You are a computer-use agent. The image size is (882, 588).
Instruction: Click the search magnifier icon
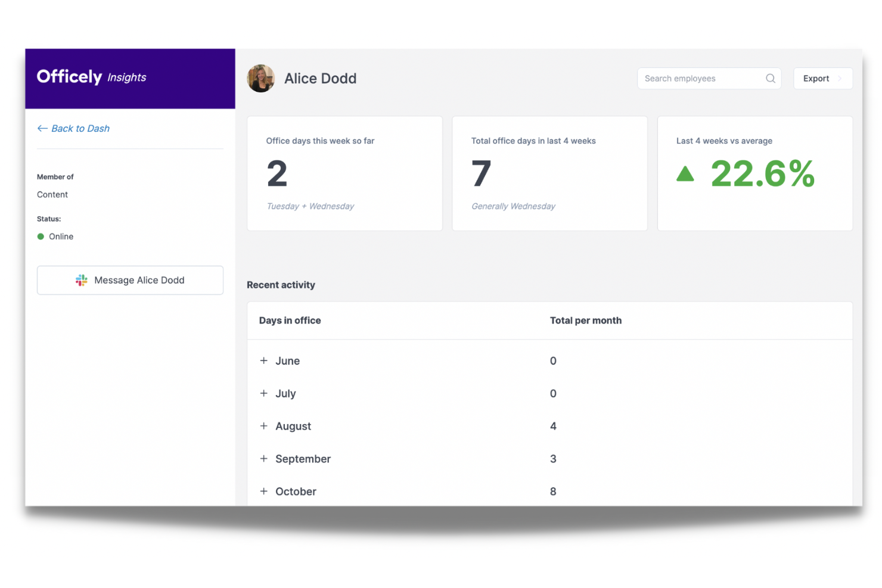click(770, 78)
